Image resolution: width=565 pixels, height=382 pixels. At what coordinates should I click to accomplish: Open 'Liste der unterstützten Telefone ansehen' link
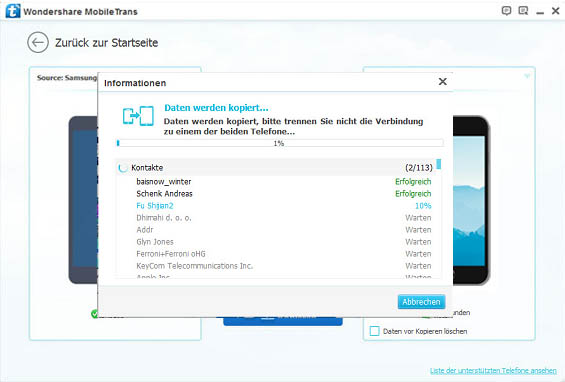[493, 370]
